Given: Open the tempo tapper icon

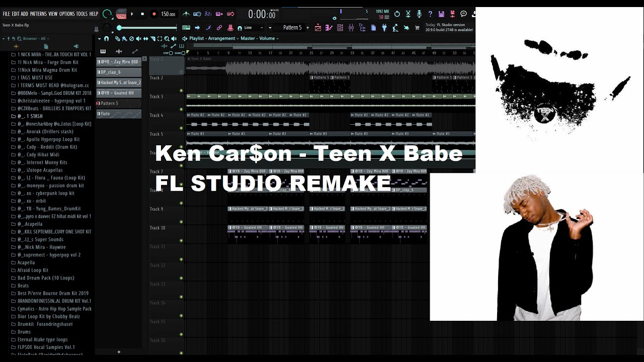Looking at the screenshot, I should (x=395, y=28).
